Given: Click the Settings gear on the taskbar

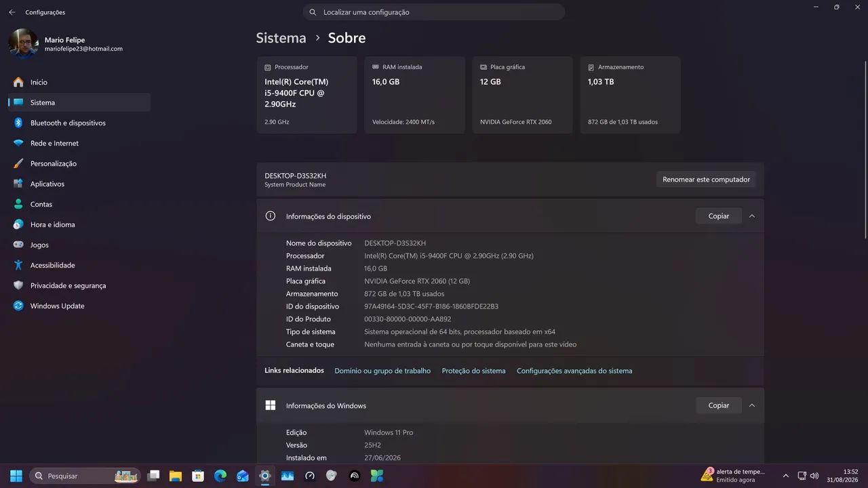Looking at the screenshot, I should (x=265, y=476).
